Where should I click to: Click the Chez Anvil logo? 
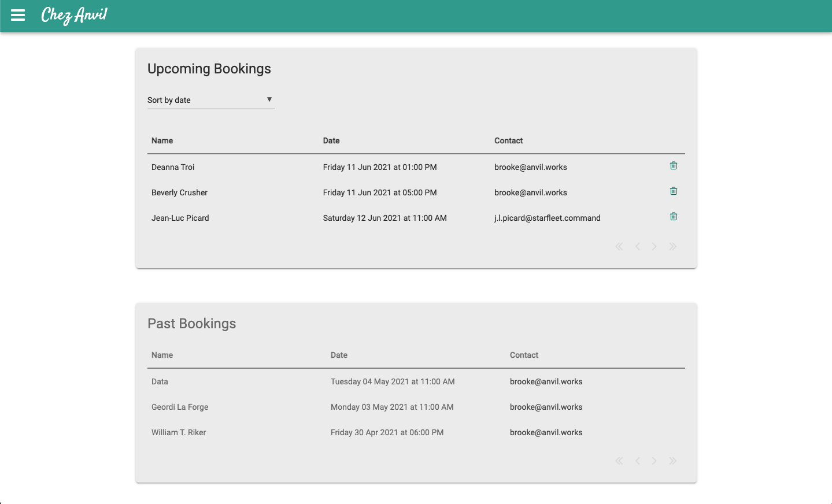(74, 15)
